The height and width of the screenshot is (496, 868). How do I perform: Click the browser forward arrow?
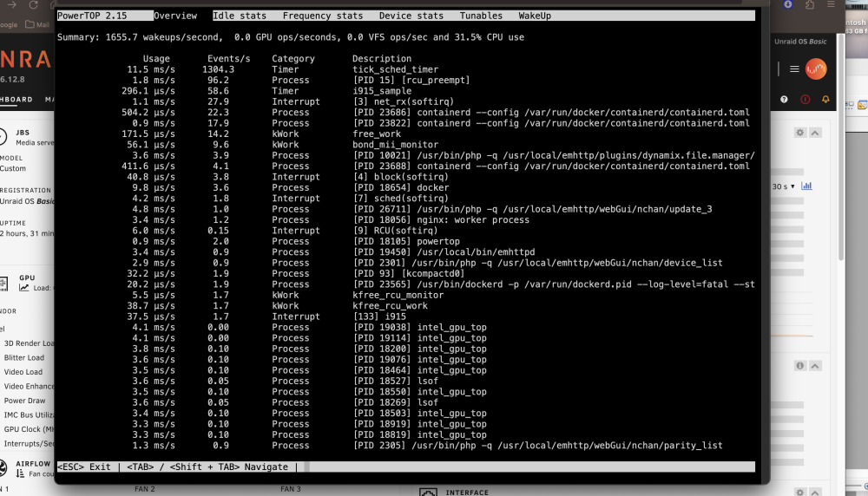point(11,4)
